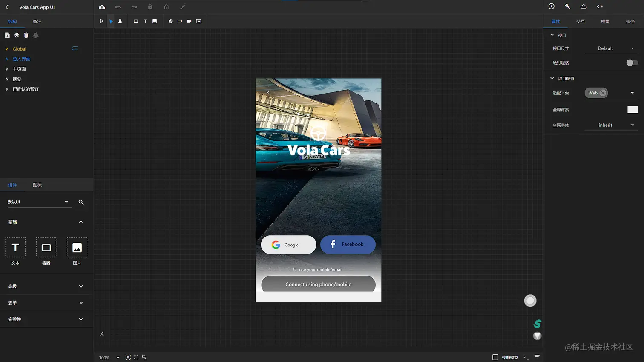644x362 pixels.
Task: Expand the 实验性 components section
Action: click(81, 319)
